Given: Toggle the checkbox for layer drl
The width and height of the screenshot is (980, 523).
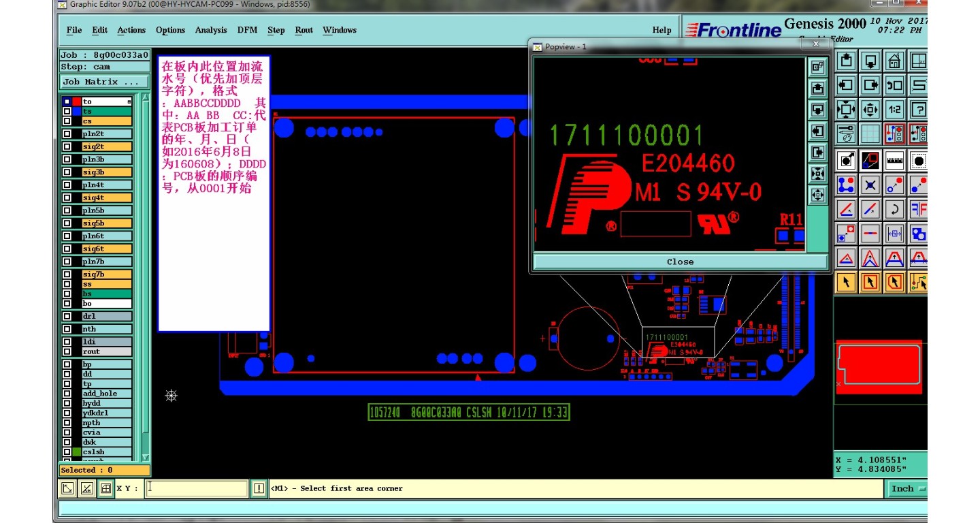Looking at the screenshot, I should coord(67,317).
